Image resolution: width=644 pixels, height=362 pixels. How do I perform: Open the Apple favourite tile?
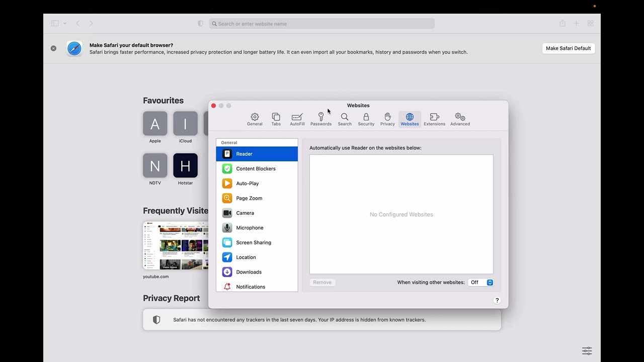pos(155,124)
